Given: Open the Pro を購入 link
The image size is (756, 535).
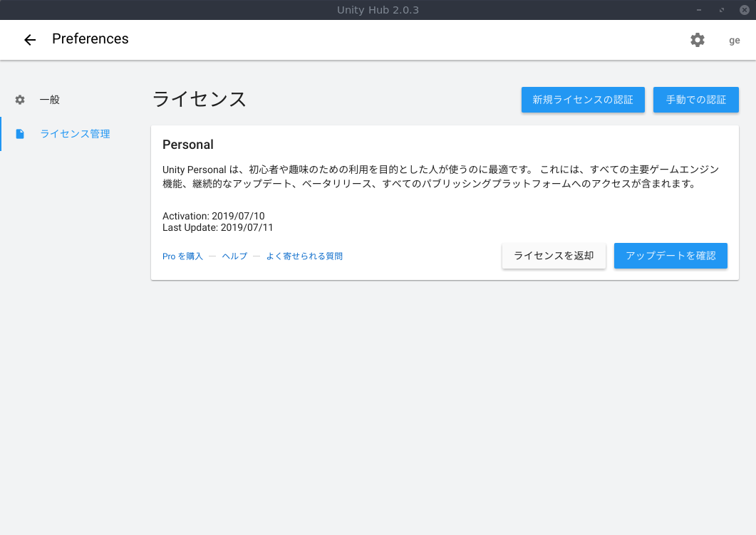Looking at the screenshot, I should [x=181, y=256].
